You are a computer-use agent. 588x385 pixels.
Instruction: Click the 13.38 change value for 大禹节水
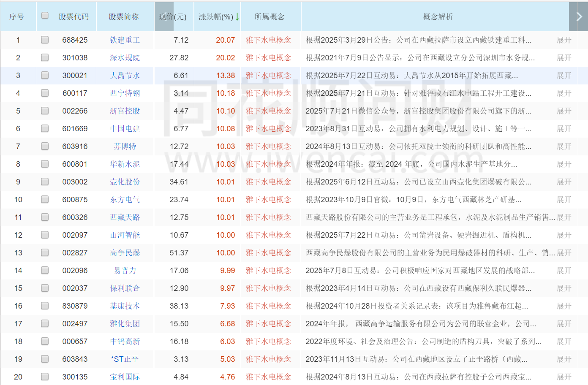225,76
